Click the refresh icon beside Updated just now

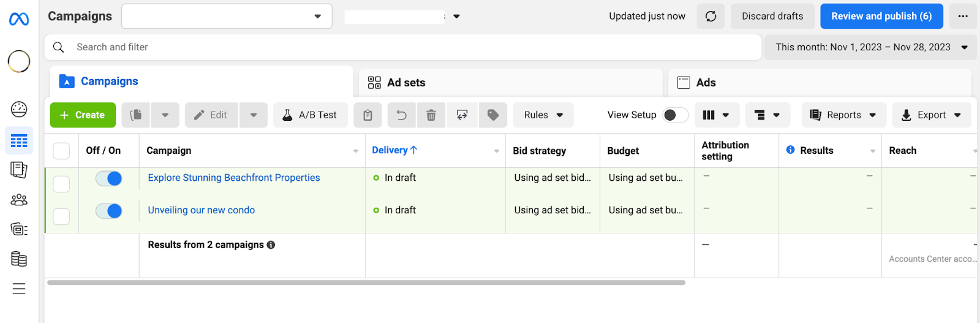tap(710, 17)
